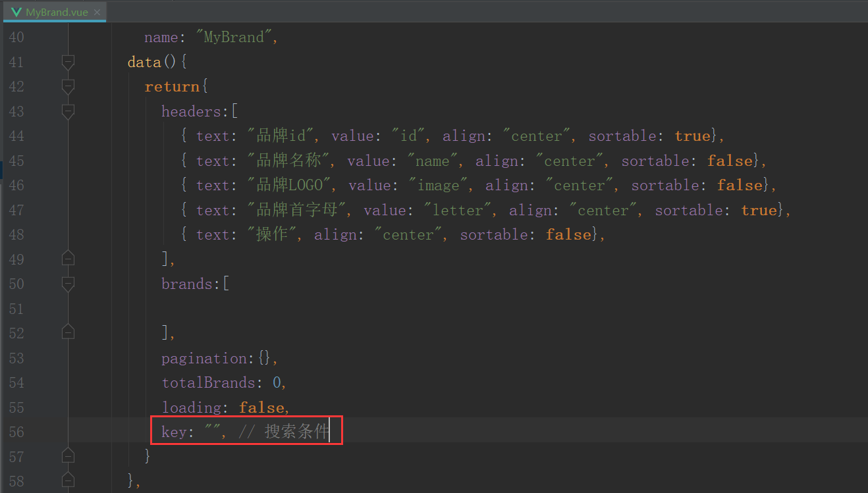
Task: Click the align property on line 48
Action: pyautogui.click(x=335, y=235)
